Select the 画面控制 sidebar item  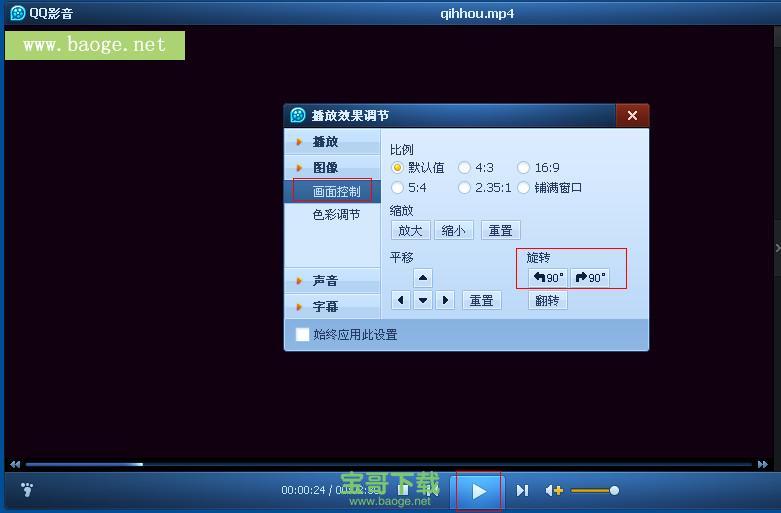pyautogui.click(x=332, y=191)
